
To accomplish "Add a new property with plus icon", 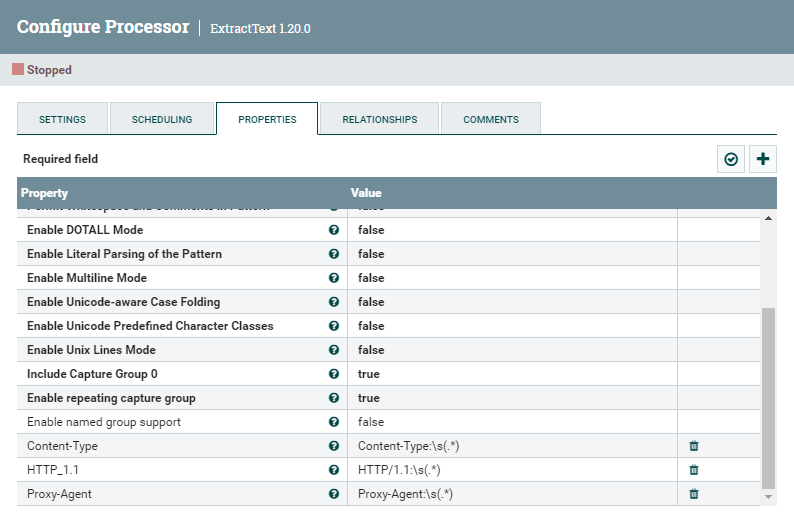I will pos(764,159).
